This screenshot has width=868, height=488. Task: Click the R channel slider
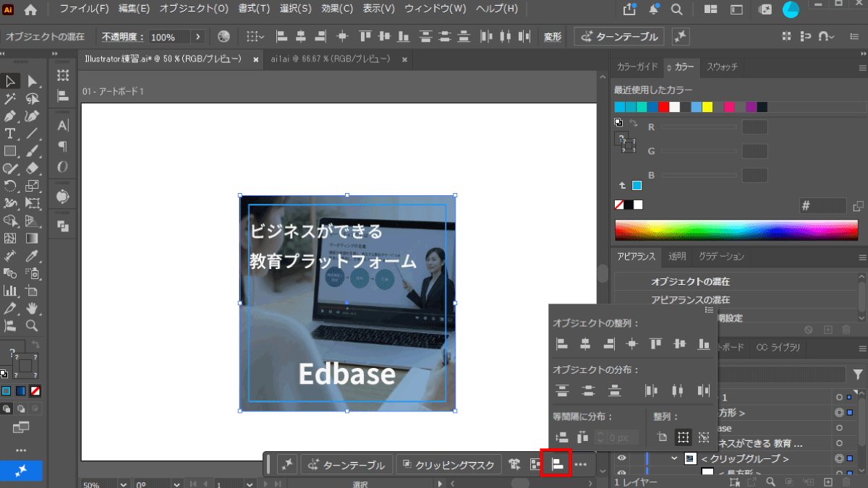tap(699, 127)
